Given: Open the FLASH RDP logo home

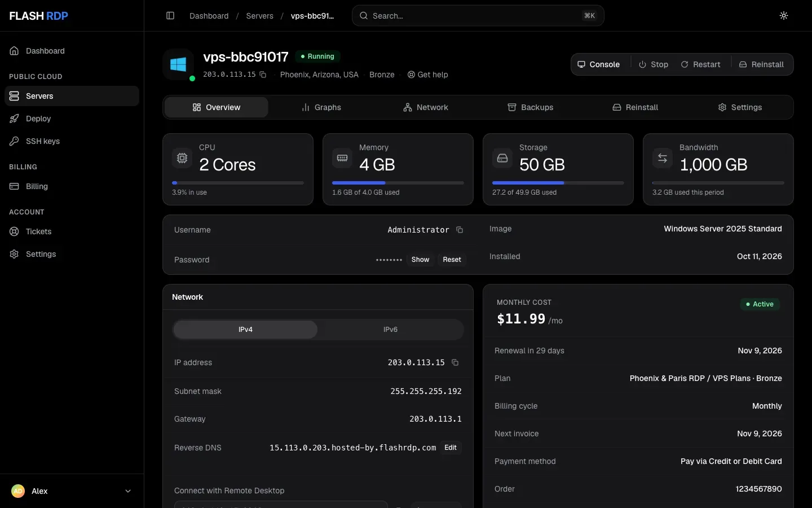Looking at the screenshot, I should tap(39, 16).
